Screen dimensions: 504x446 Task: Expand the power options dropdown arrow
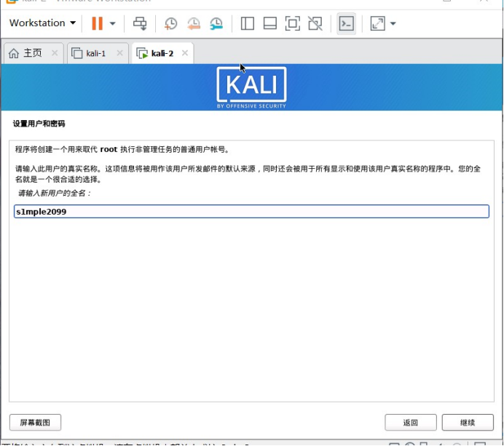pyautogui.click(x=112, y=23)
